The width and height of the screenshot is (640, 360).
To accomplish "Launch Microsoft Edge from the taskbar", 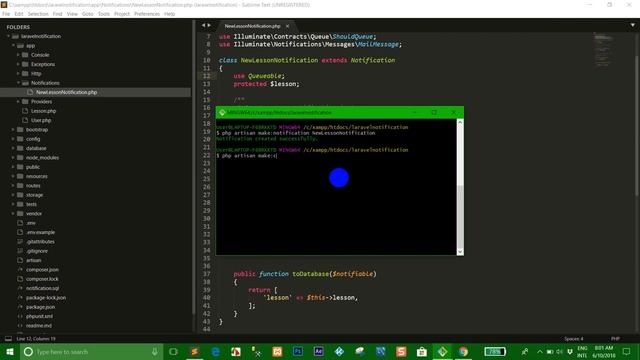I will [x=215, y=351].
